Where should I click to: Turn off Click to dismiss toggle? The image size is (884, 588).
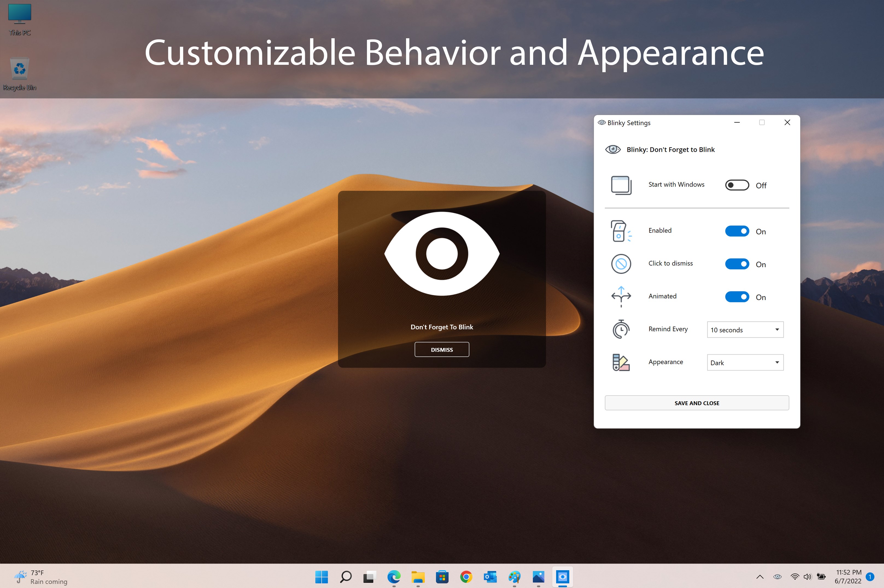(x=737, y=264)
